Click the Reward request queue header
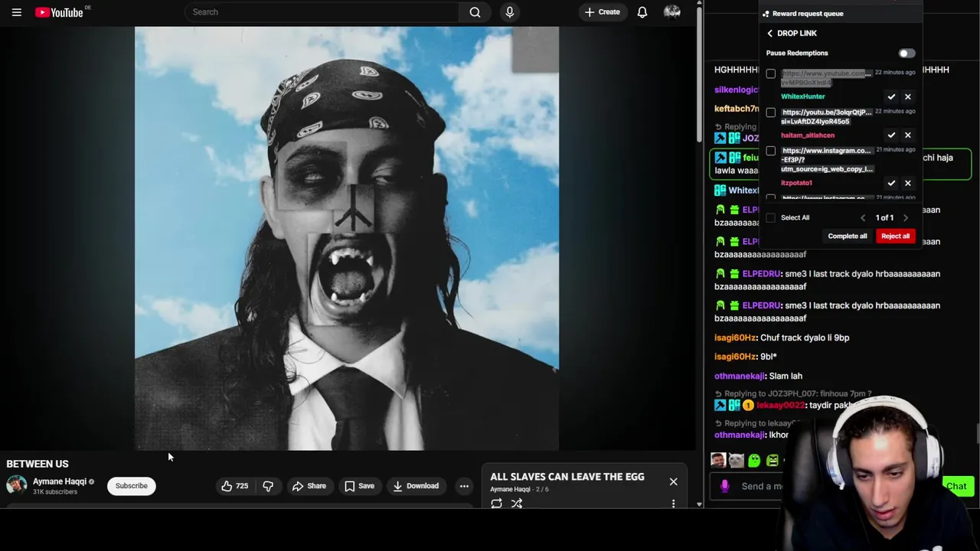Viewport: 980px width, 551px height. 808,14
